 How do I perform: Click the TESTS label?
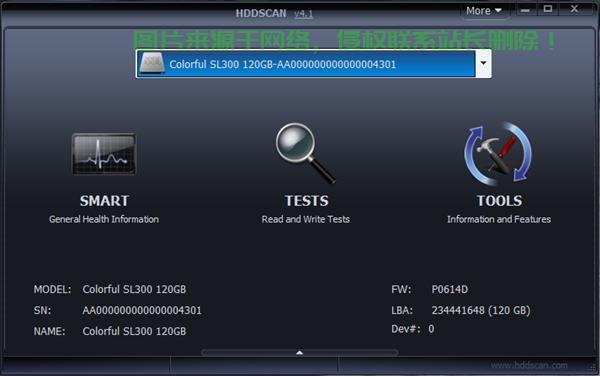(307, 201)
